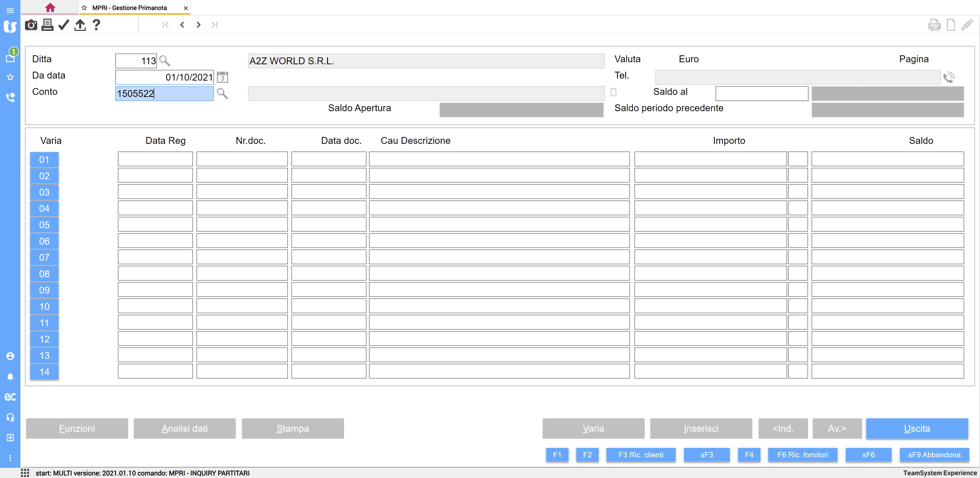Click the sF9 Abbandona button
The image size is (980, 478).
pos(934,455)
